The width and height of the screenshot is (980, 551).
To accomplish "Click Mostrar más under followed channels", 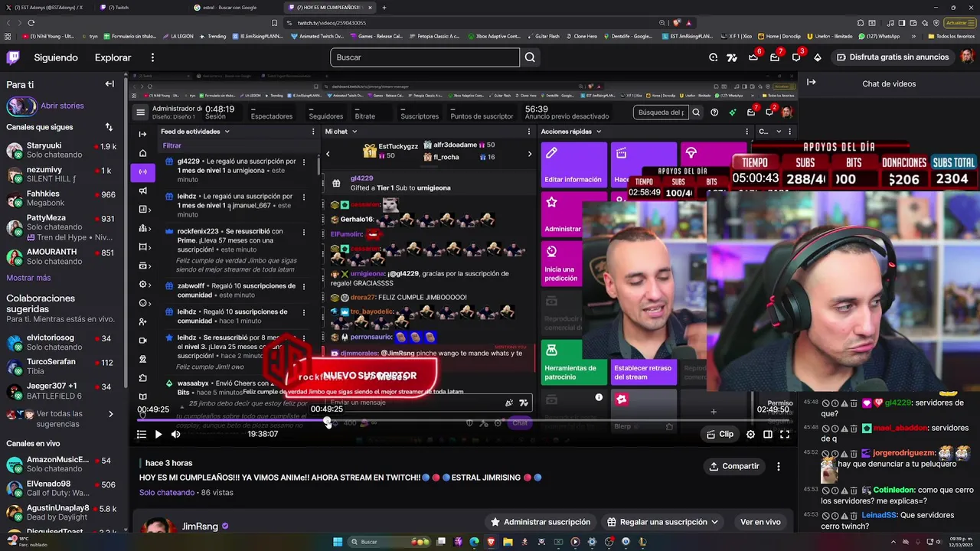I will pyautogui.click(x=28, y=278).
